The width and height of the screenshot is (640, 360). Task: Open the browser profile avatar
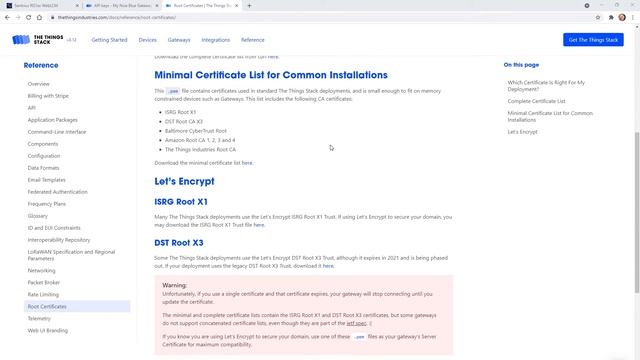[622, 18]
